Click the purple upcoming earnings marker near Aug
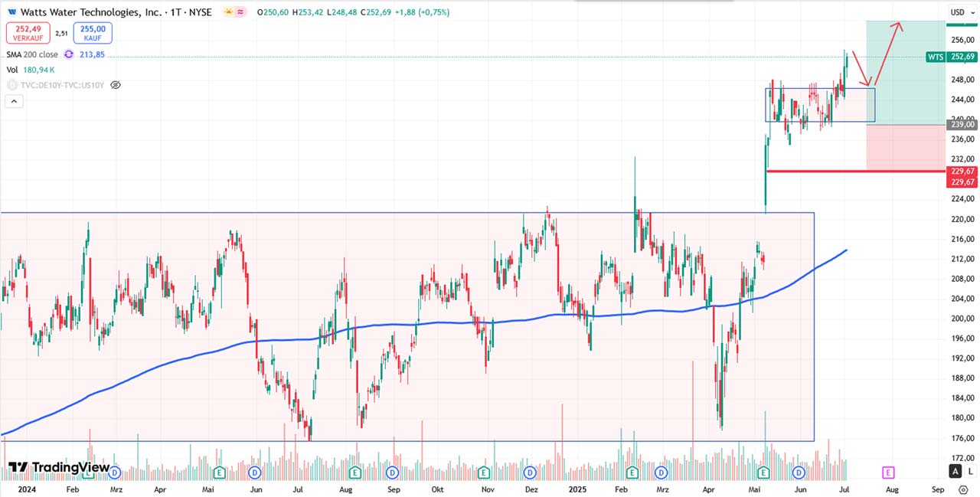980x497 pixels. 889,472
